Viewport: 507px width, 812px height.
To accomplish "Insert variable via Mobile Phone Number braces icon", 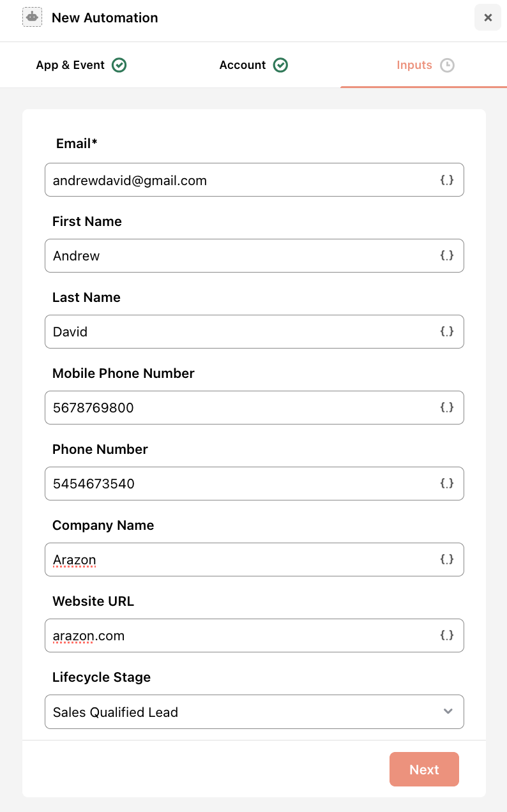I will [x=447, y=407].
